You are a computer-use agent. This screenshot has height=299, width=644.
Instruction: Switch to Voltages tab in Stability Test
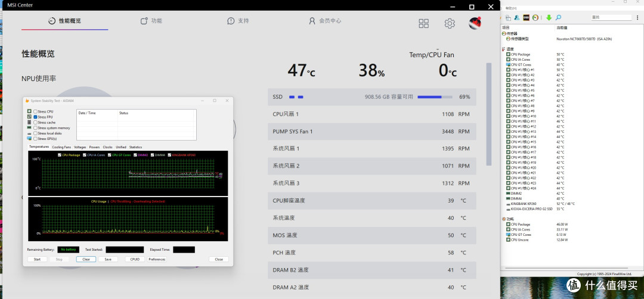tap(80, 147)
